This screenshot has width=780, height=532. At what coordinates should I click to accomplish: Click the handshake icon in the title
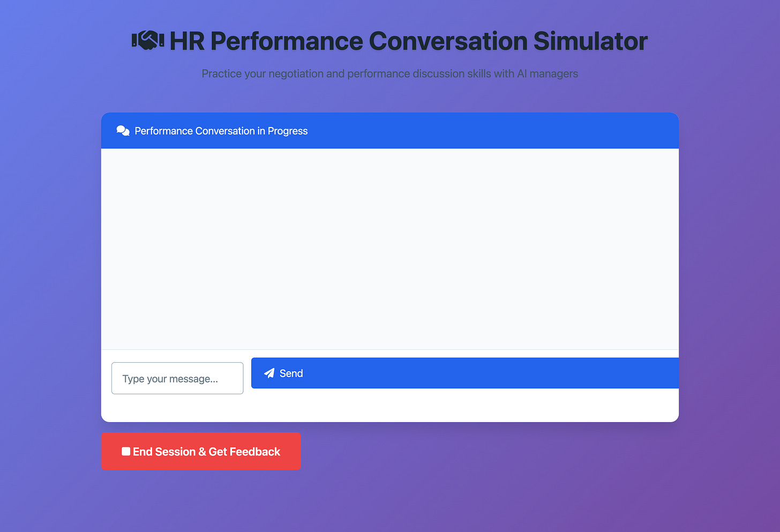[148, 41]
